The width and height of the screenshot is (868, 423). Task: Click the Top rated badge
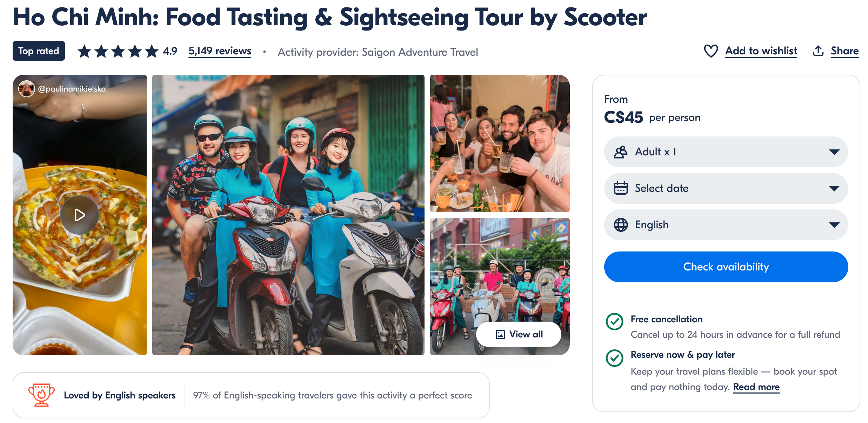click(39, 51)
